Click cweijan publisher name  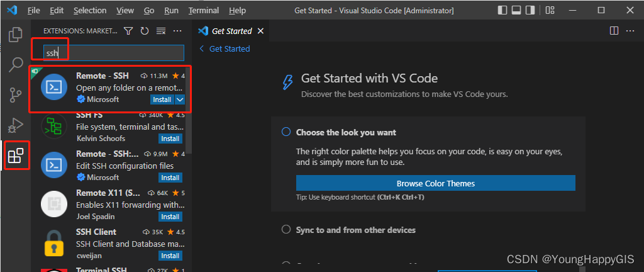89,256
